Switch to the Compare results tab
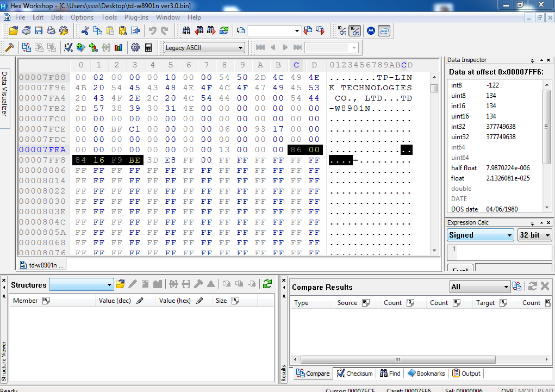The height and width of the screenshot is (392, 555). (313, 373)
